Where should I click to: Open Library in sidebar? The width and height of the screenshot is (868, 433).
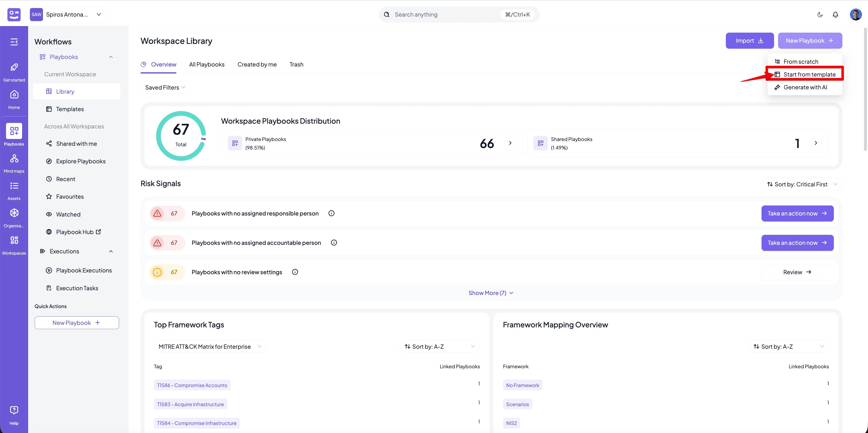click(77, 92)
